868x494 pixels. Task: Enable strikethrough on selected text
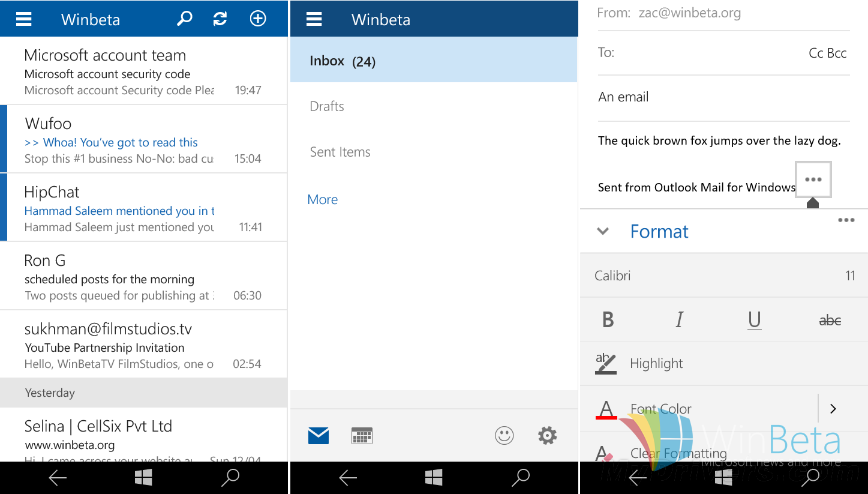click(x=830, y=319)
